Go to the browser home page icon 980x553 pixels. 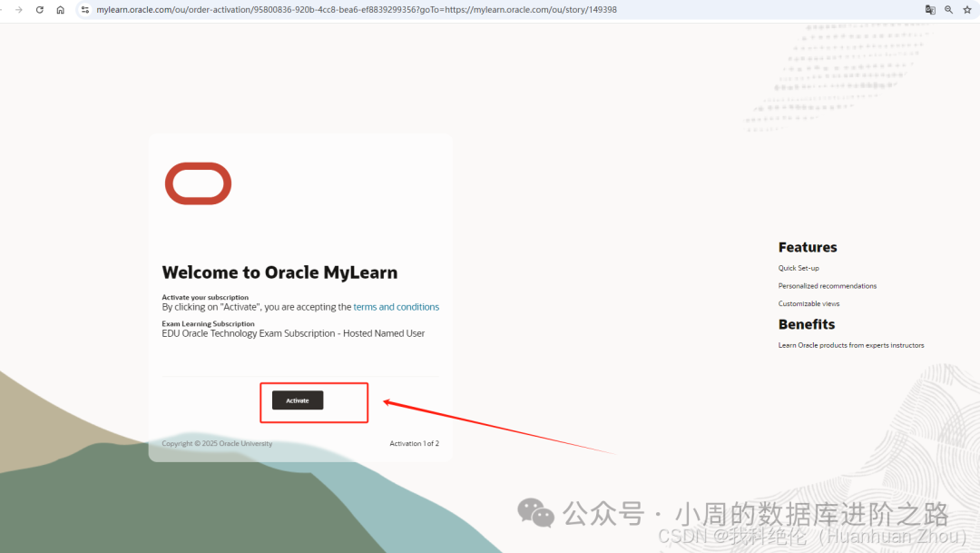click(60, 10)
